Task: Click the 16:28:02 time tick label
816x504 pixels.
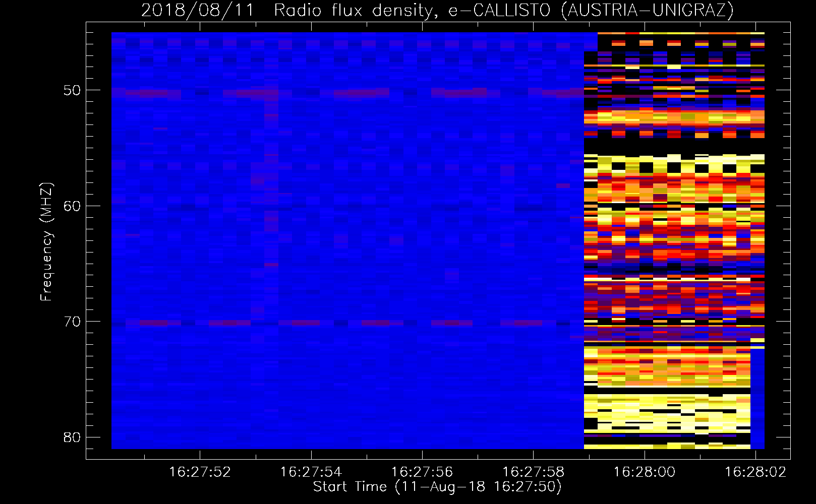Action: (x=755, y=472)
